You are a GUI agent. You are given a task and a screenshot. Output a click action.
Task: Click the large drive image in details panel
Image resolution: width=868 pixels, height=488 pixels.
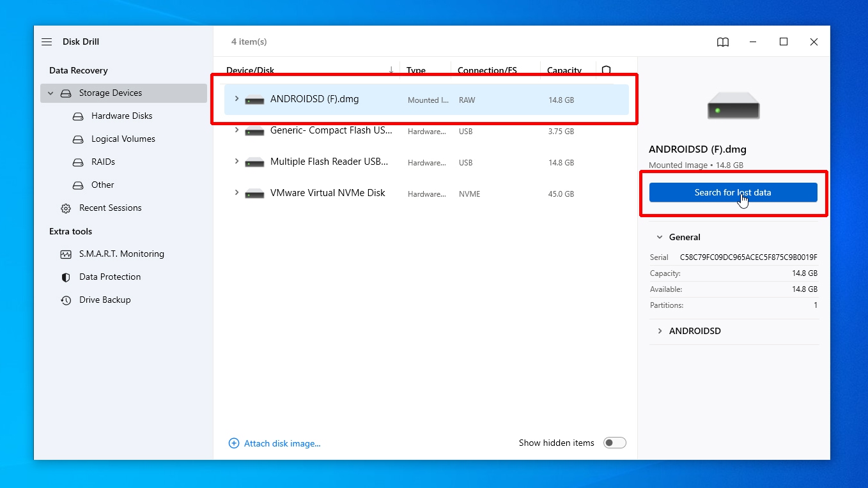[x=734, y=105]
